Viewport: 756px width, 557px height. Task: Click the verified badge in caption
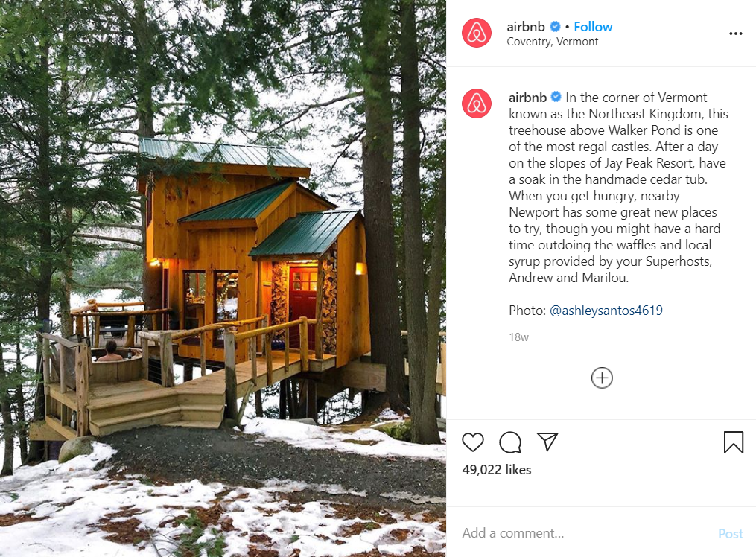tap(556, 97)
